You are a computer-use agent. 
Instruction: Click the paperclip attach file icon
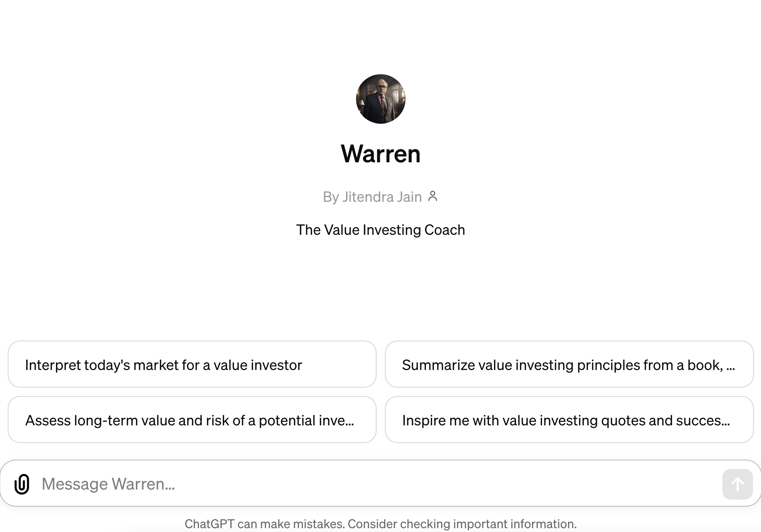[x=22, y=484]
